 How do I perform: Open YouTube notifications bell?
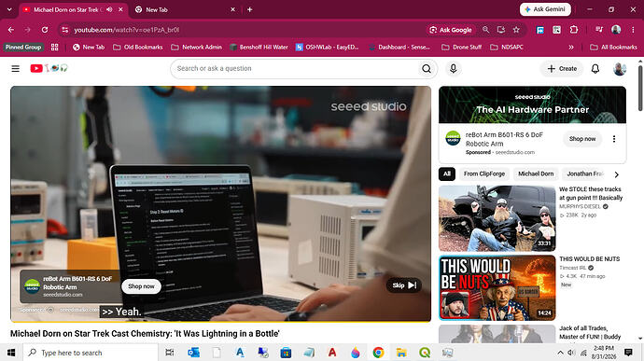click(595, 69)
